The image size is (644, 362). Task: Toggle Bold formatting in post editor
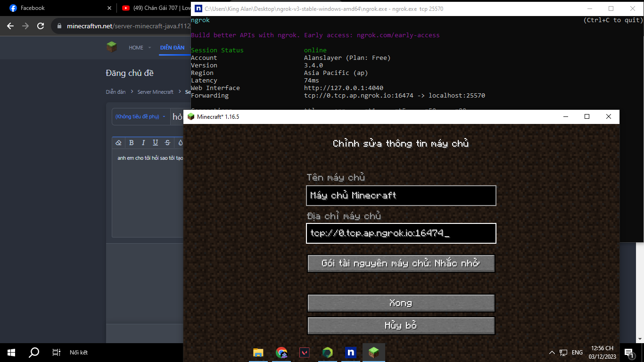click(x=132, y=143)
